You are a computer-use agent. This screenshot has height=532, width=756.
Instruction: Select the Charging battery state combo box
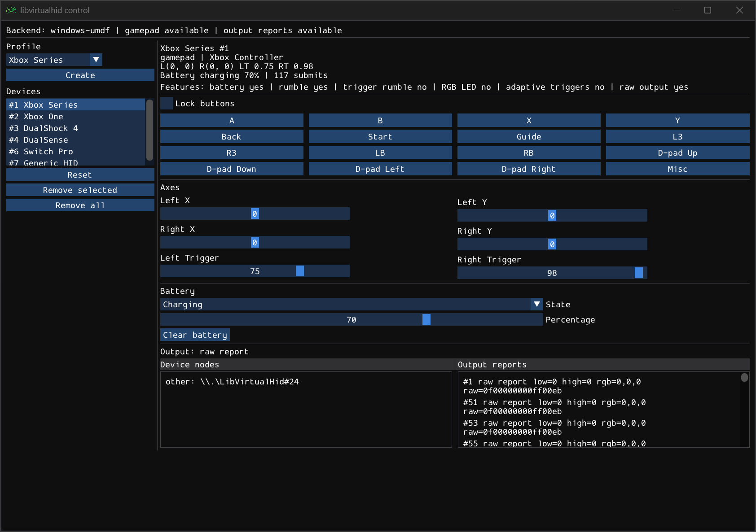point(352,304)
